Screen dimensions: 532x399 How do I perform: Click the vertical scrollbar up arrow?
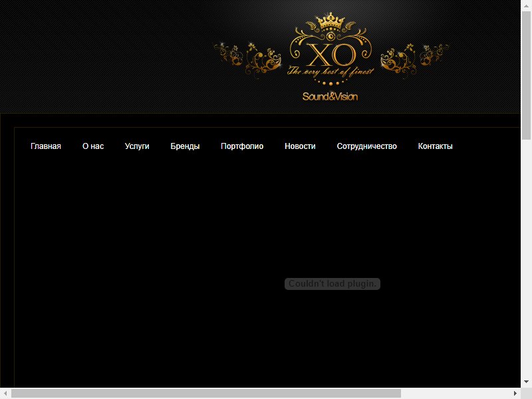click(526, 6)
